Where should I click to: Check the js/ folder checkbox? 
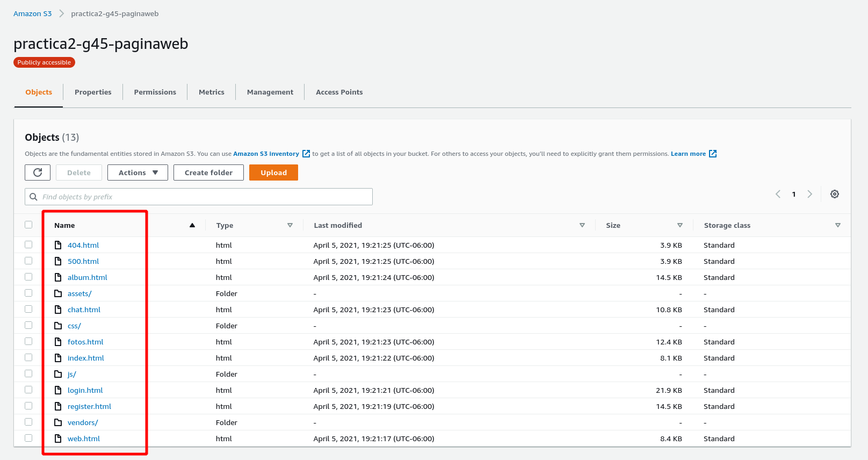pyautogui.click(x=28, y=373)
